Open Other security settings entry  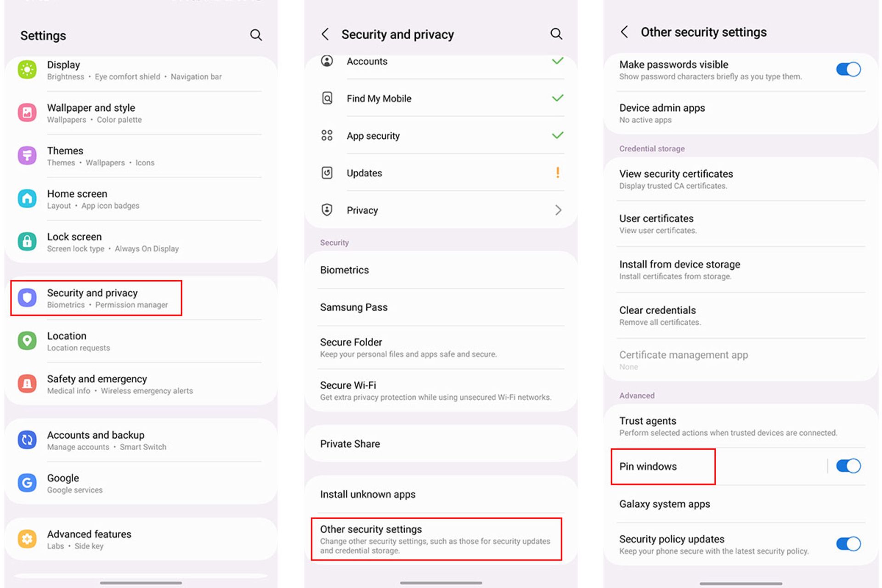[436, 539]
